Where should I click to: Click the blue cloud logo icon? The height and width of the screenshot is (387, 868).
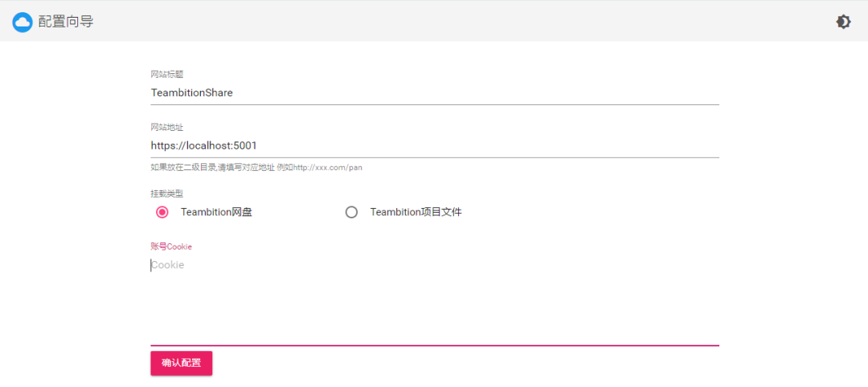coord(23,22)
